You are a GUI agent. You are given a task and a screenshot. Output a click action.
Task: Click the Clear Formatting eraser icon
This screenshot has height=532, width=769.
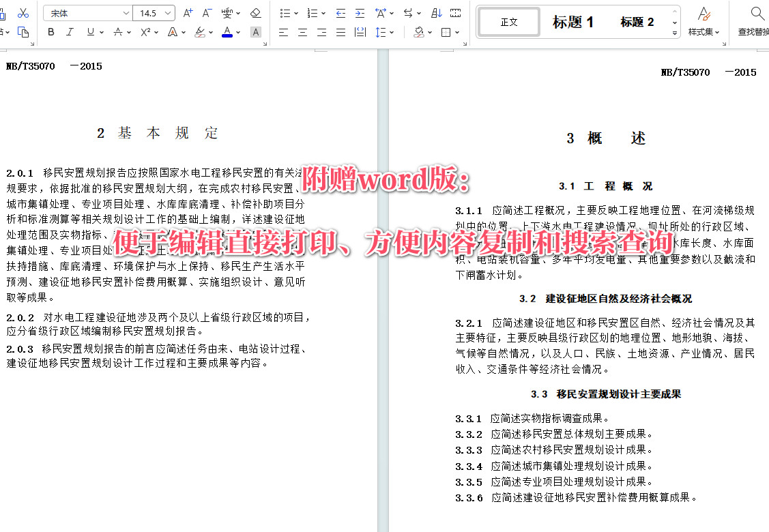tap(257, 12)
